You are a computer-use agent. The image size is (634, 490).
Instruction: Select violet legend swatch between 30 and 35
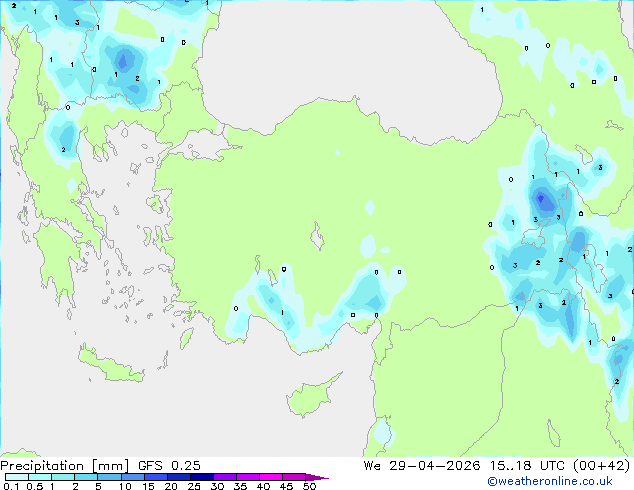tap(225, 477)
